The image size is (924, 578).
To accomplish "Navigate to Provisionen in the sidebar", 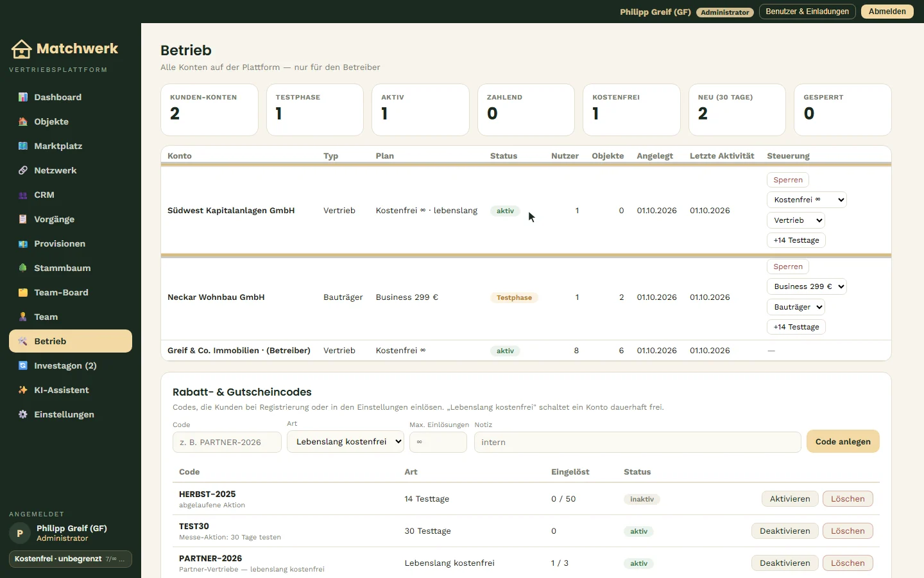I will point(71,243).
